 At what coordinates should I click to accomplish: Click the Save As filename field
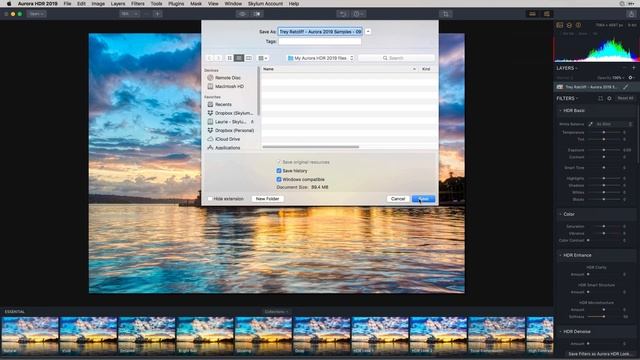320,31
